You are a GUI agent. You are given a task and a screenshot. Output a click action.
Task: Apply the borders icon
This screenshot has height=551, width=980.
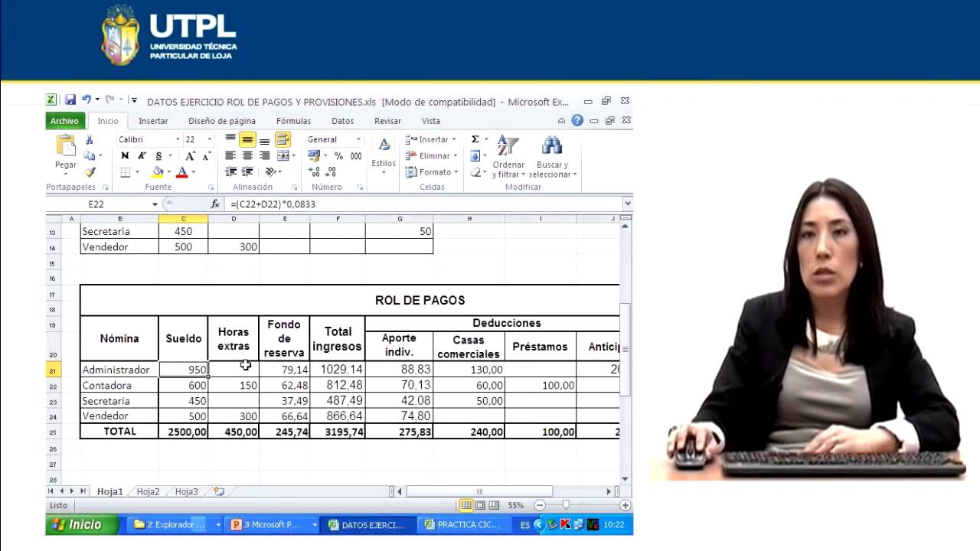pos(126,172)
